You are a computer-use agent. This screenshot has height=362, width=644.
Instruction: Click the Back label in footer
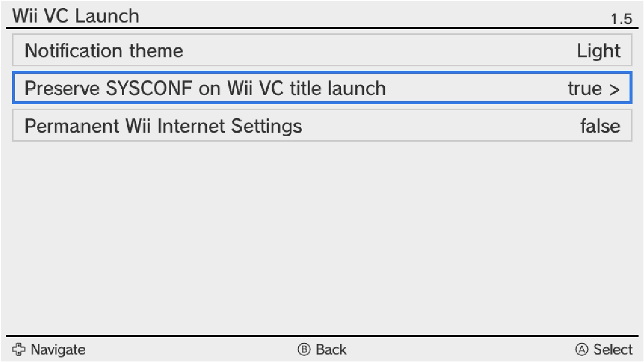(331, 350)
